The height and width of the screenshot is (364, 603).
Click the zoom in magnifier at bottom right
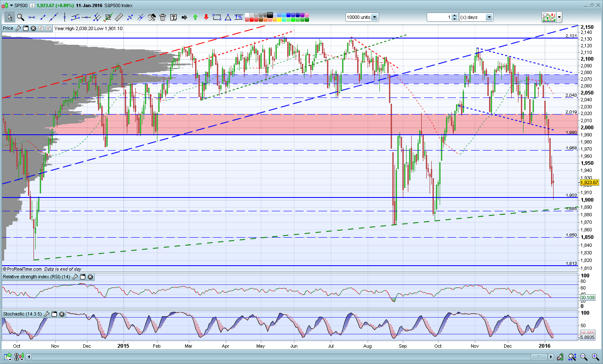tap(595, 357)
